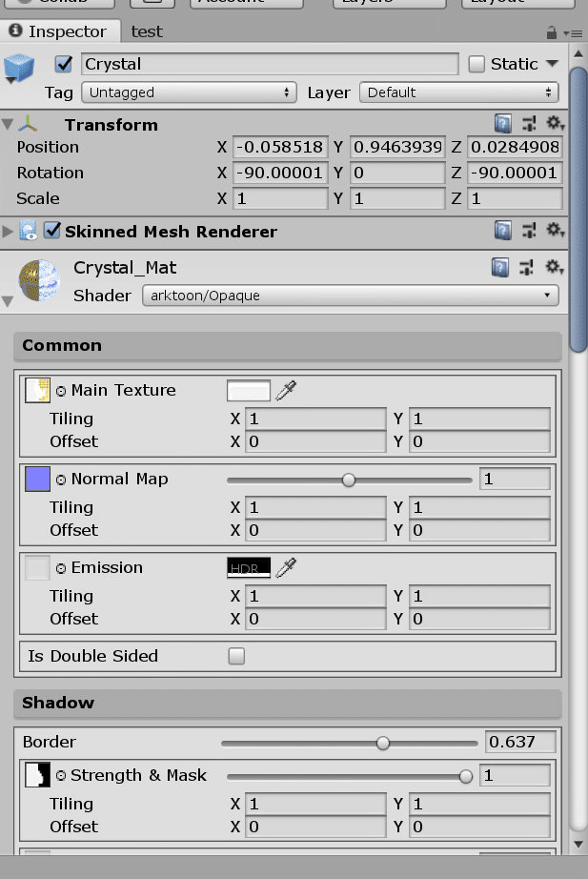This screenshot has width=588, height=879.
Task: Open Skinned Mesh Renderer gear menu
Action: [555, 230]
